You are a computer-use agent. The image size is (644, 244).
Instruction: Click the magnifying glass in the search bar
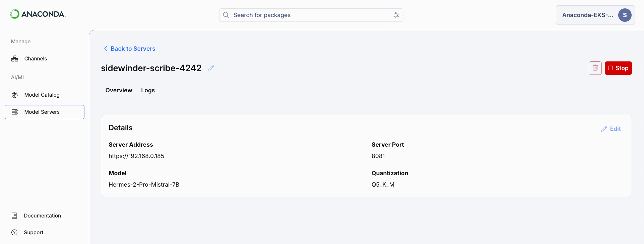click(226, 15)
